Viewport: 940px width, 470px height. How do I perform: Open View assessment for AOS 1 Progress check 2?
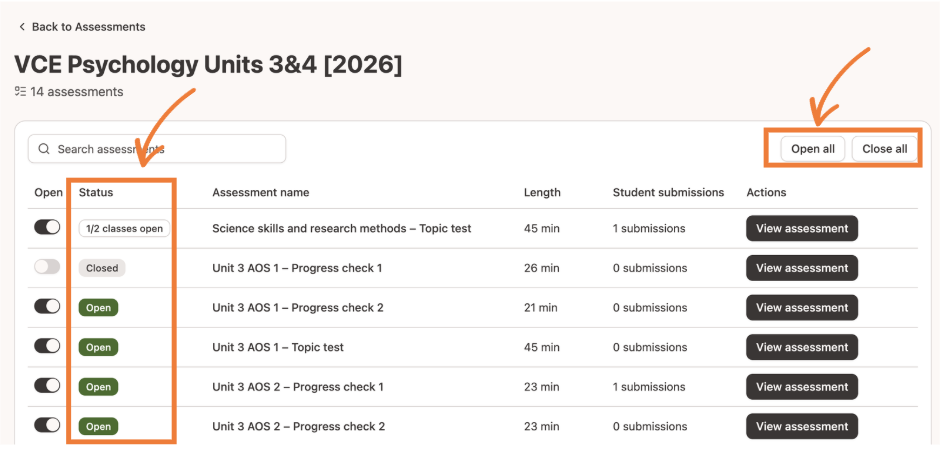pos(802,308)
